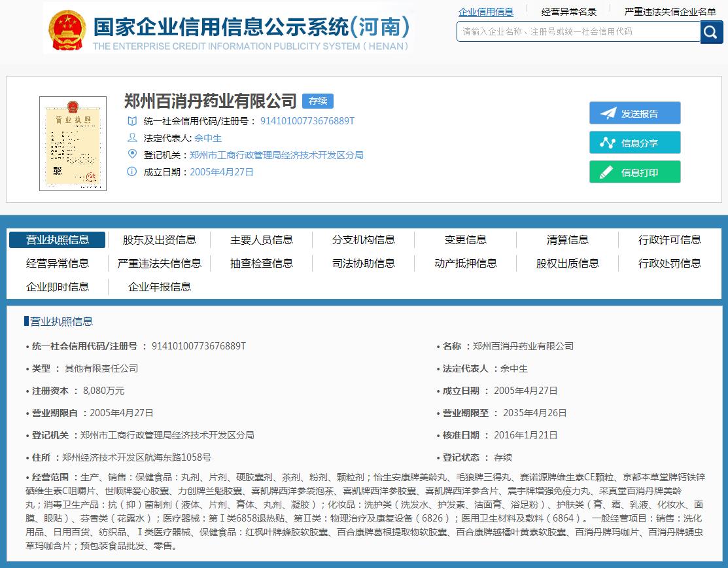Click the 信息分享 button

[x=634, y=142]
